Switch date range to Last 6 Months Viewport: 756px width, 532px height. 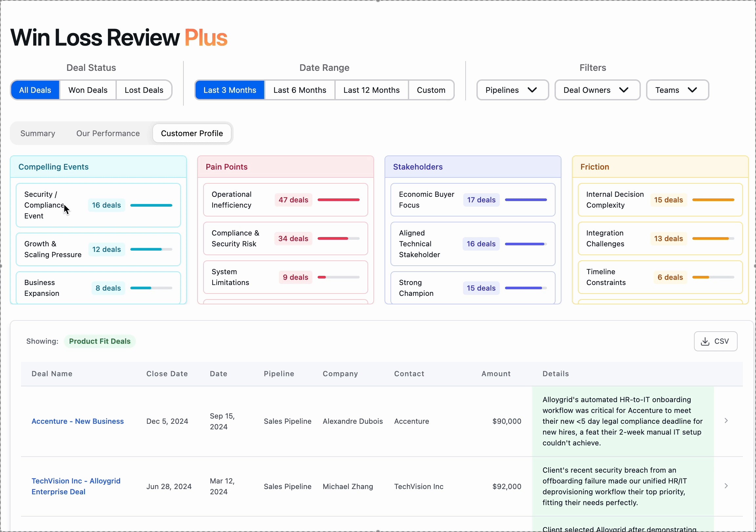(x=300, y=90)
